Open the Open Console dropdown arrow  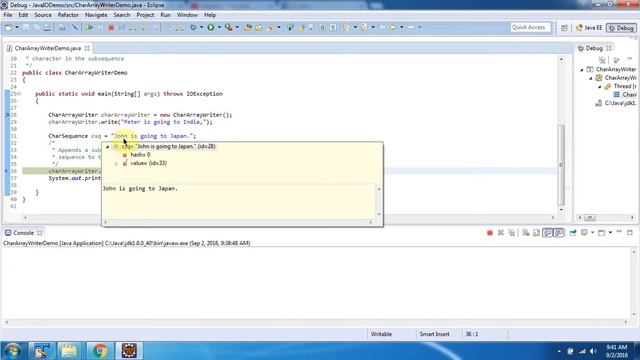point(610,233)
